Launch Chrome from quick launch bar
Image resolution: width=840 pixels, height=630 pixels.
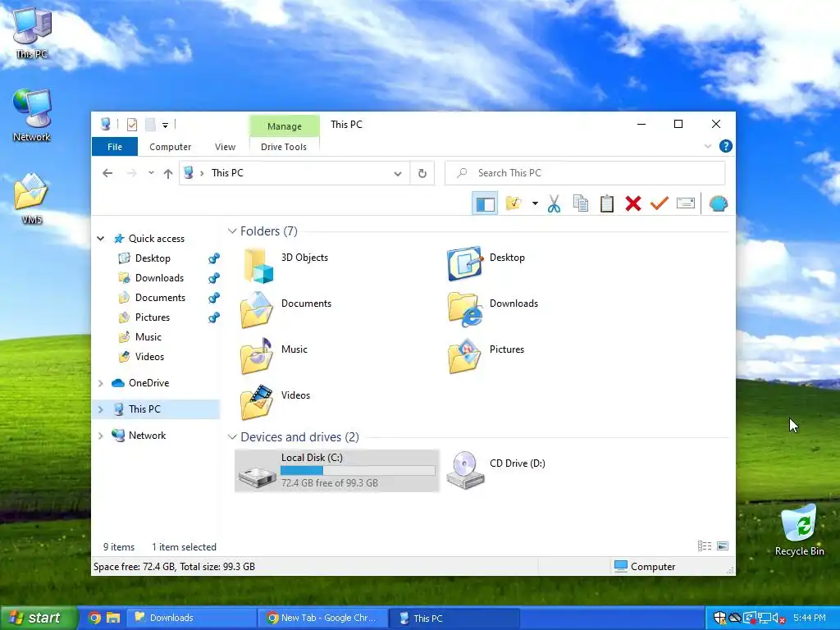coord(94,618)
